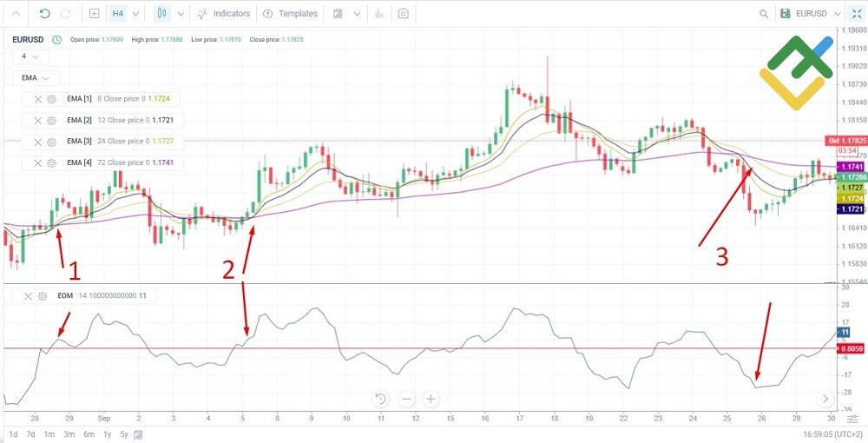Click the dark blue 1.1721 price tag
This screenshot has width=868, height=443.
click(x=849, y=209)
